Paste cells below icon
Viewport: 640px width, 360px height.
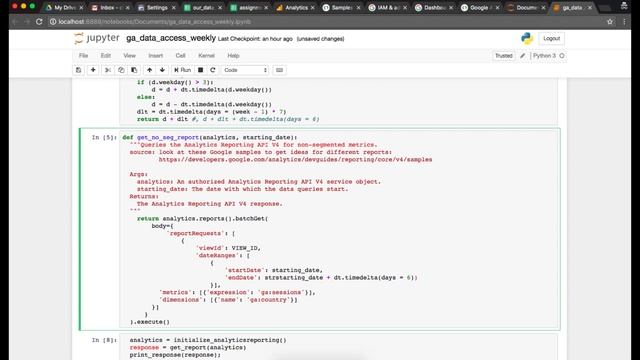point(134,70)
